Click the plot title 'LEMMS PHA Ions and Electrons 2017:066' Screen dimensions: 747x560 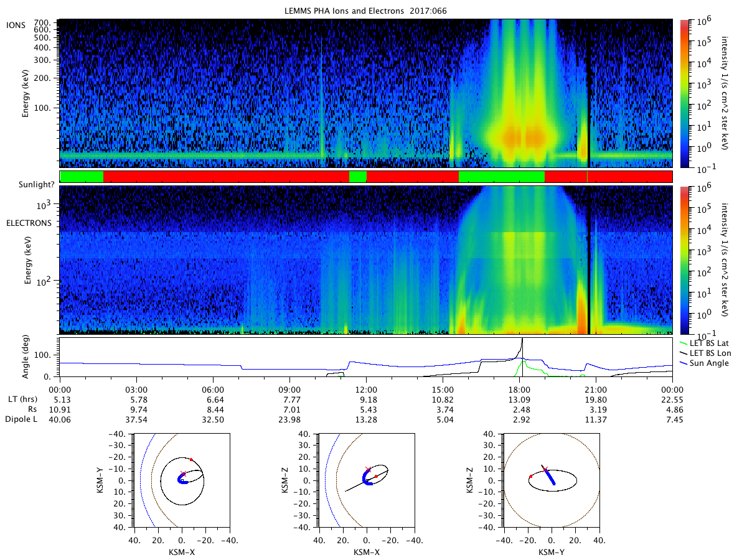coord(366,11)
